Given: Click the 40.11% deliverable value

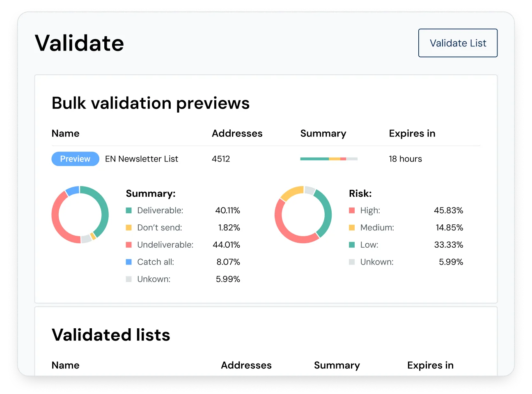Looking at the screenshot, I should [x=227, y=210].
